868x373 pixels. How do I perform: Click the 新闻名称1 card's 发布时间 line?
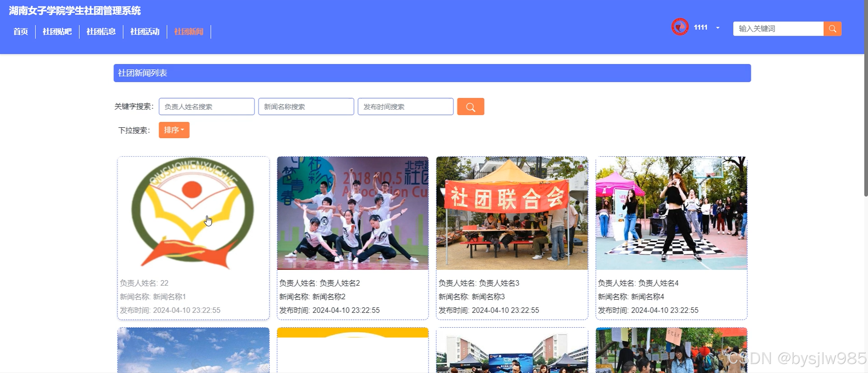pos(170,310)
